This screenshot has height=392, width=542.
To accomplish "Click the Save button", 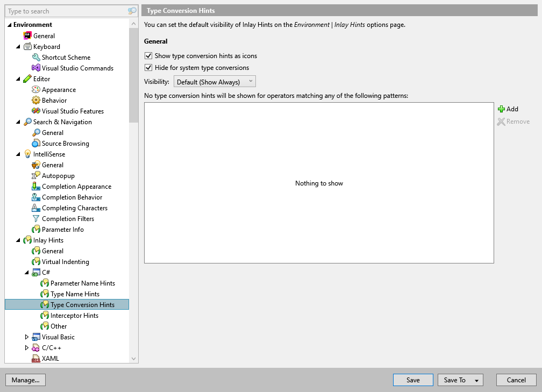I will click(413, 380).
